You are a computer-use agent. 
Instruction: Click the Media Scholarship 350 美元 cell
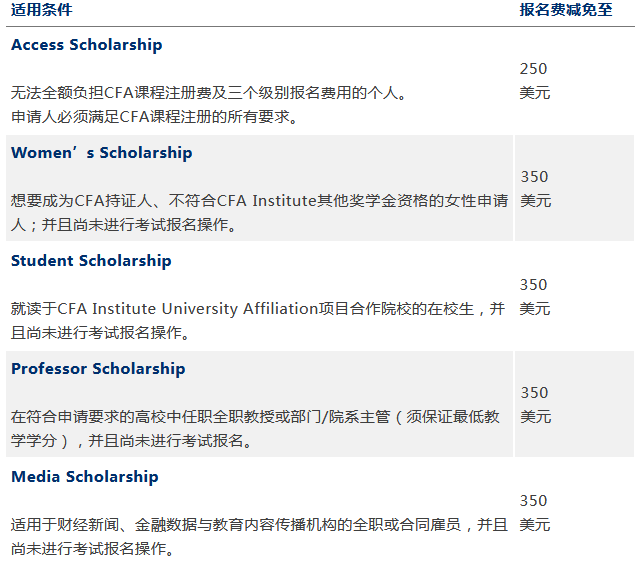535,513
